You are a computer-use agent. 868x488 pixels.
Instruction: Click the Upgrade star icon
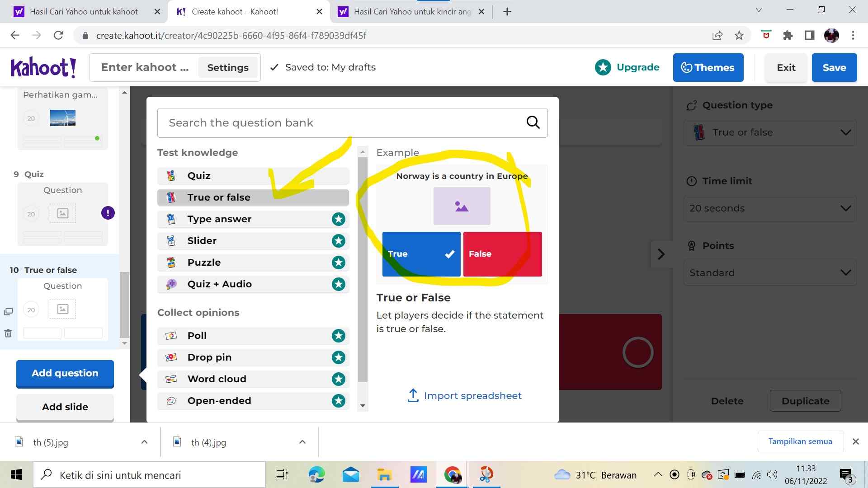pyautogui.click(x=603, y=67)
